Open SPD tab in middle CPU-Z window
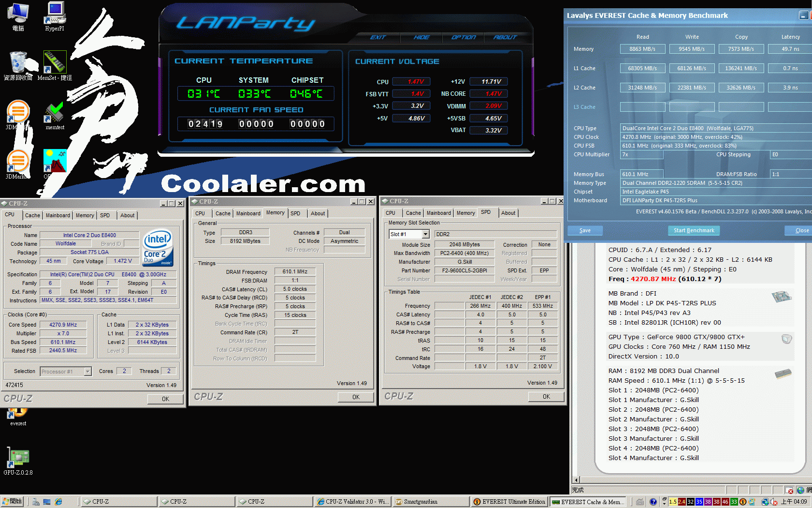812x508 pixels. pyautogui.click(x=295, y=213)
